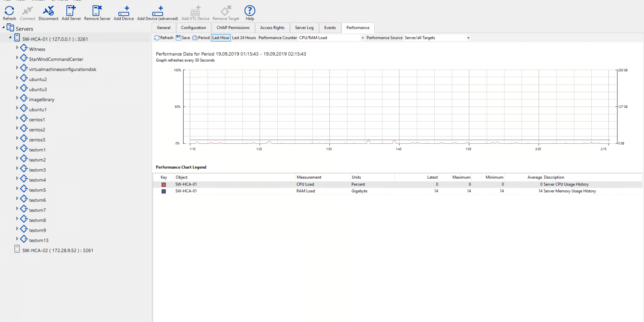Click the red CPU Load color key
Viewport: 644px width, 322px height.
tap(164, 185)
